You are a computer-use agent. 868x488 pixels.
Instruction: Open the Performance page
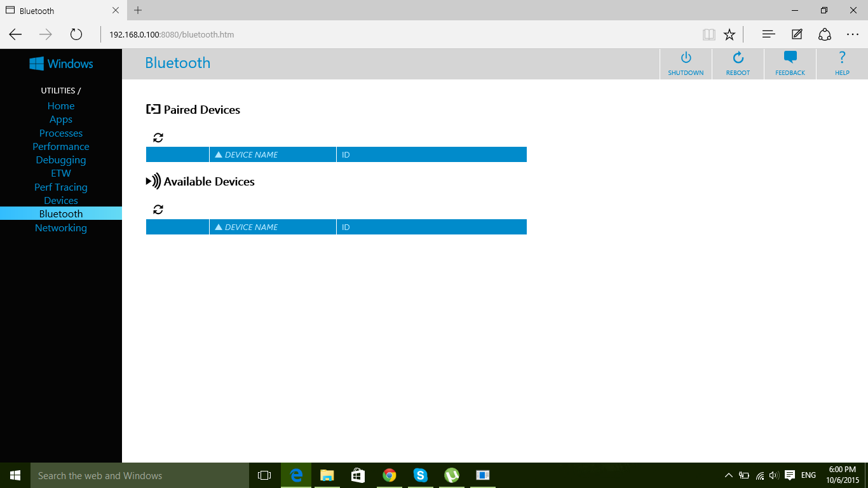click(61, 146)
